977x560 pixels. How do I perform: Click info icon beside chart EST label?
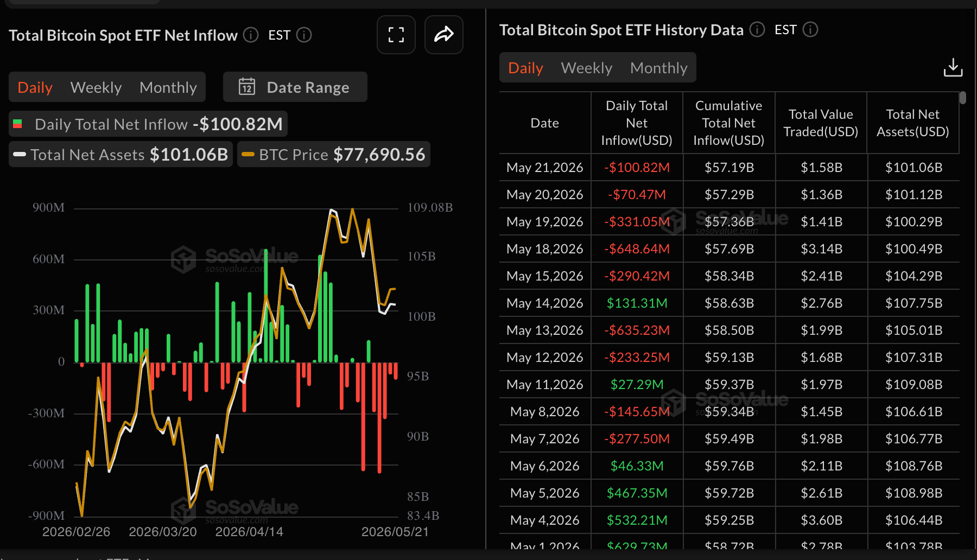tap(304, 35)
